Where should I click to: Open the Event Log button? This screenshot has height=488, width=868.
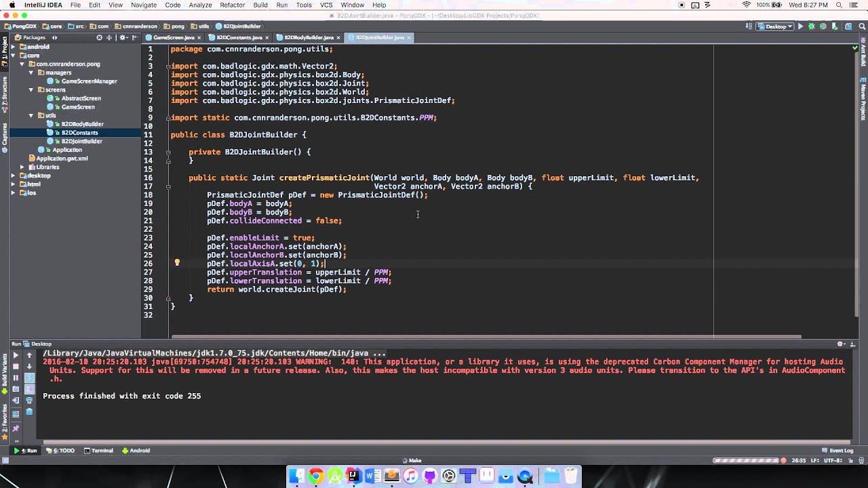coord(837,451)
